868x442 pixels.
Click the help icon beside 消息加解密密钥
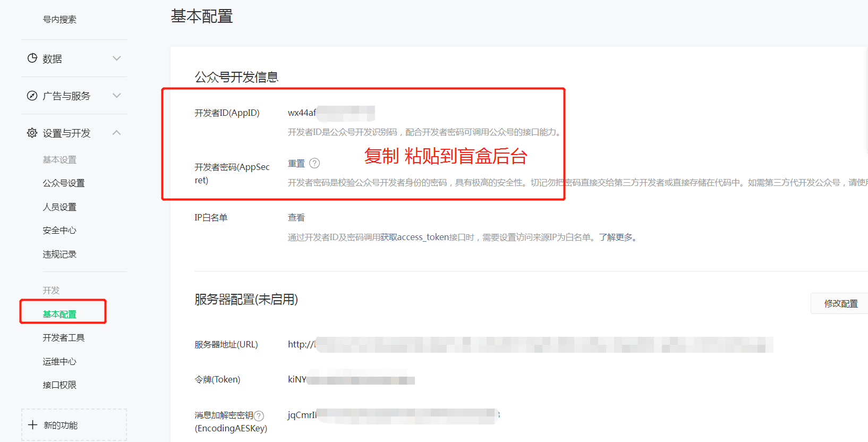coord(259,416)
